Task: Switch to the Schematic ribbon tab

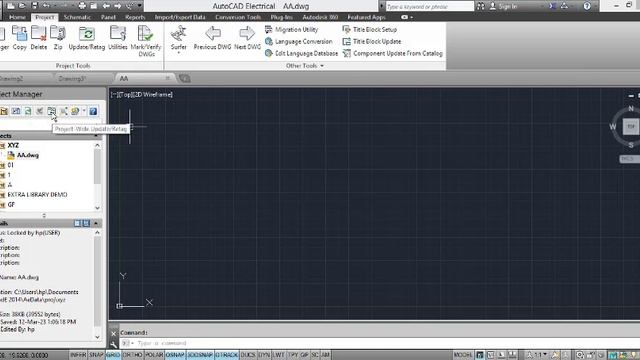Action: 77,17
